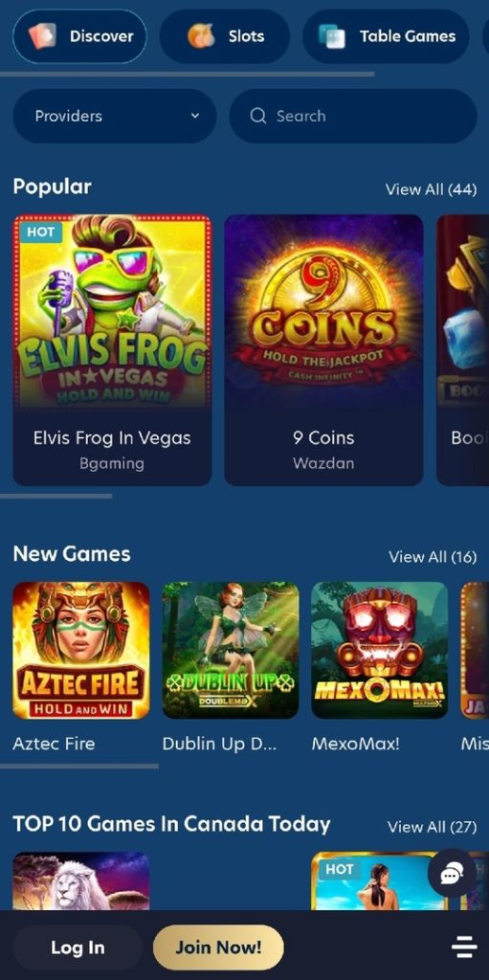Open the live chat support bubble
Image resolution: width=489 pixels, height=980 pixels.
pos(452,873)
